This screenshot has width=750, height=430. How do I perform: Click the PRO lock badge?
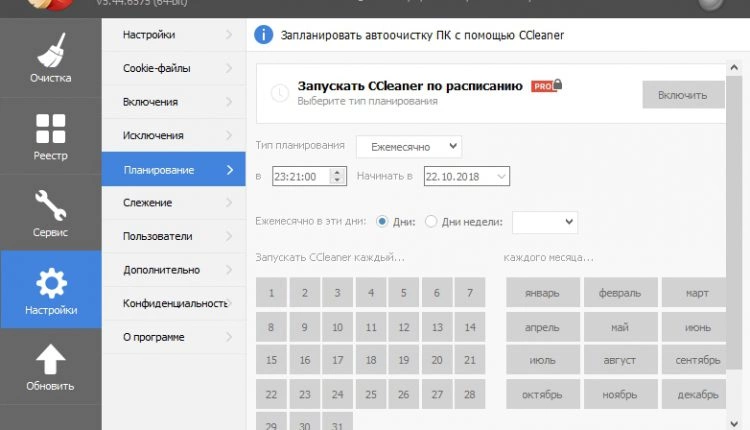[544, 86]
